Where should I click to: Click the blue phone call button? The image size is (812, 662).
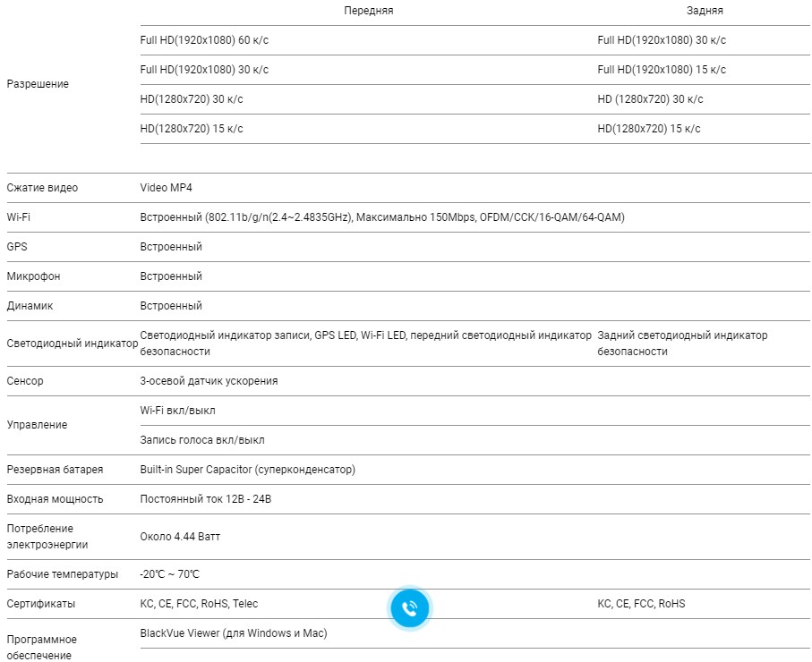point(409,608)
